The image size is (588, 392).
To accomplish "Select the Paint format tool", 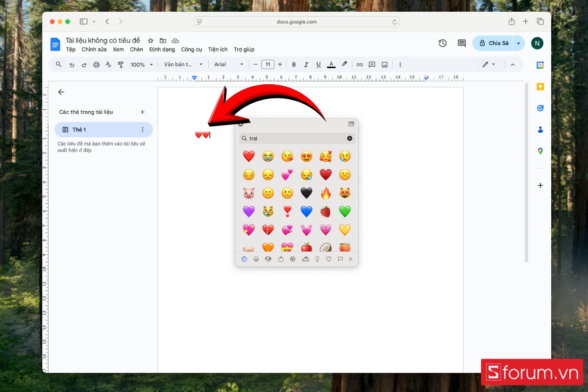I will pos(121,64).
